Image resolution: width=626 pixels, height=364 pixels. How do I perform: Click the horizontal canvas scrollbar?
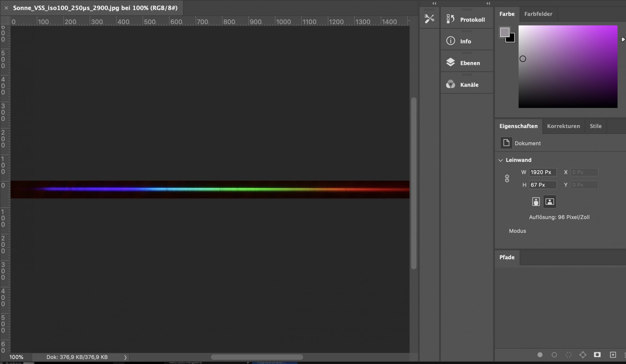click(257, 357)
